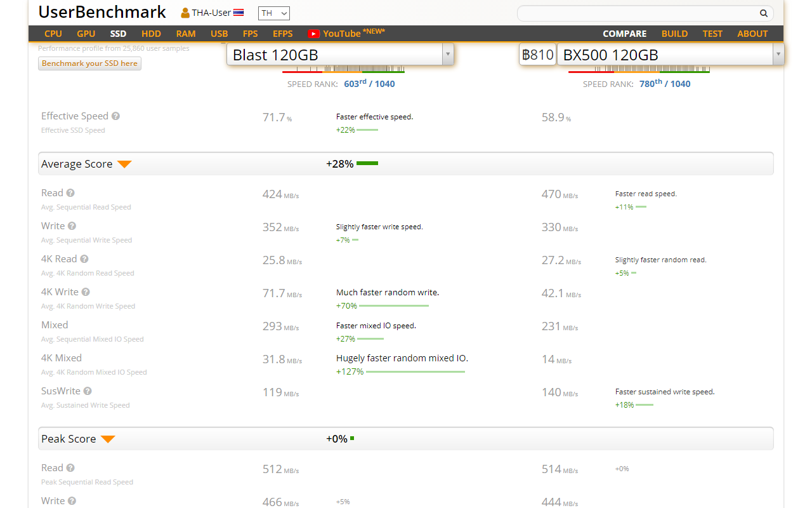
Task: Go to the TEST page
Action: (x=712, y=34)
